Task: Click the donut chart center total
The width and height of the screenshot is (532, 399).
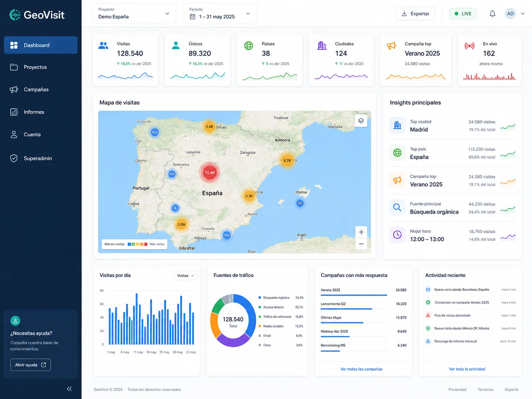Action: pyautogui.click(x=233, y=321)
